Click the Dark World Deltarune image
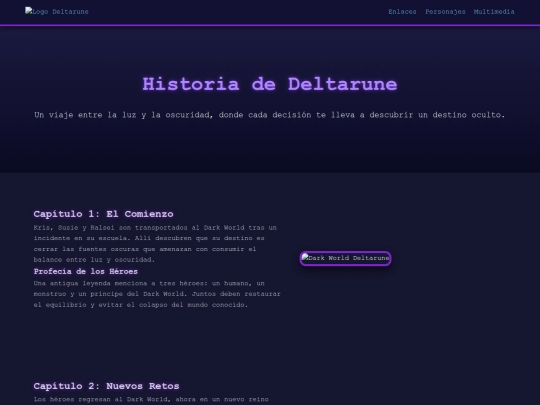The image size is (540, 405). 345,258
